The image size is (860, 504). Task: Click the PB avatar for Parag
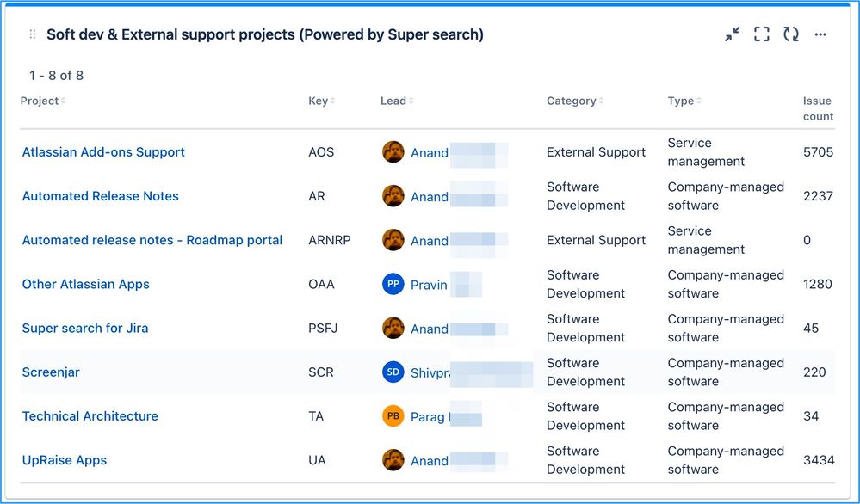click(x=393, y=416)
